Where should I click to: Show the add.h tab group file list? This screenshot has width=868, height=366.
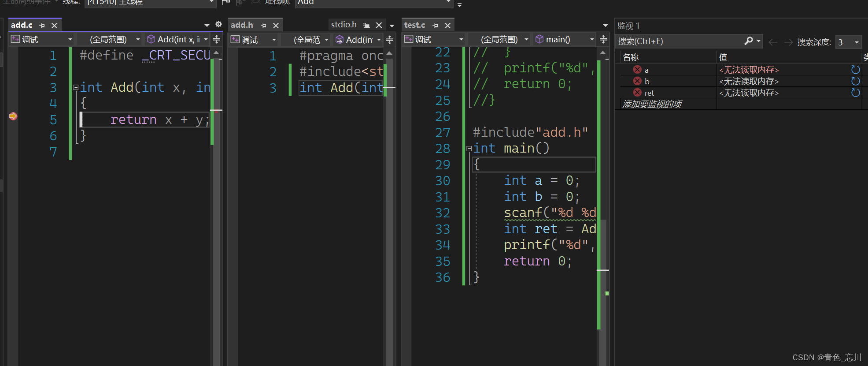pyautogui.click(x=392, y=26)
